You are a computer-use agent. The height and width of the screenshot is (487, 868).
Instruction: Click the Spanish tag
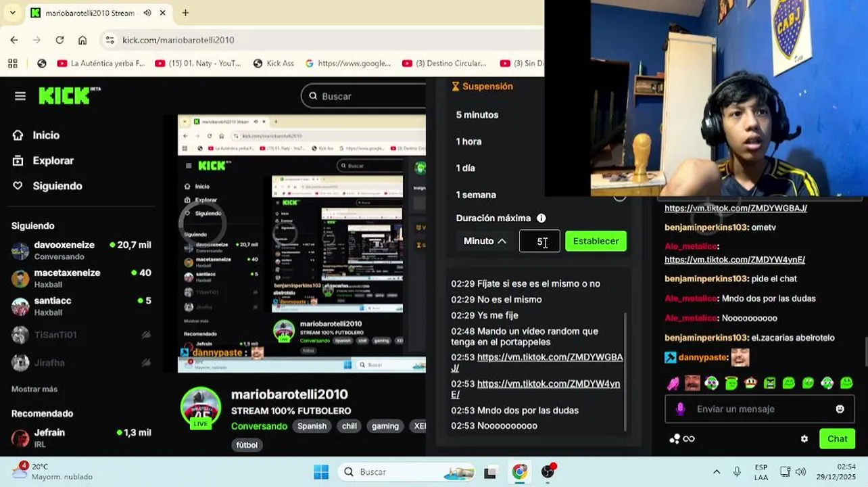(312, 426)
